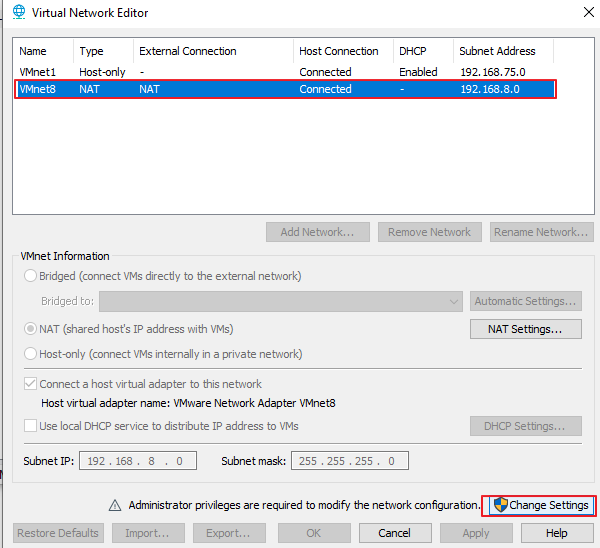Click the External Connection column header

coord(213,51)
